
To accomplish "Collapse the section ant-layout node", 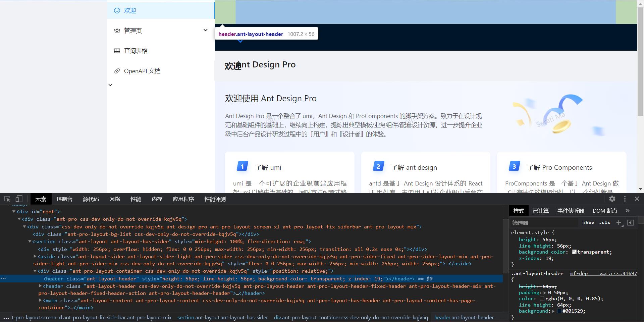I will (30, 241).
